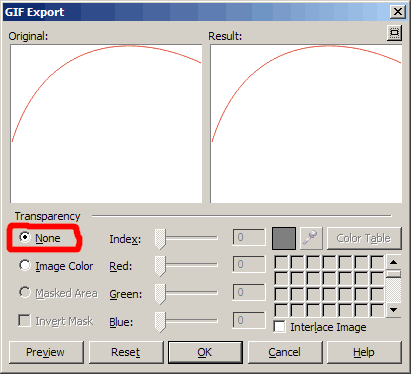The width and height of the screenshot is (411, 374).
Task: Click the Reset button
Action: tap(126, 352)
